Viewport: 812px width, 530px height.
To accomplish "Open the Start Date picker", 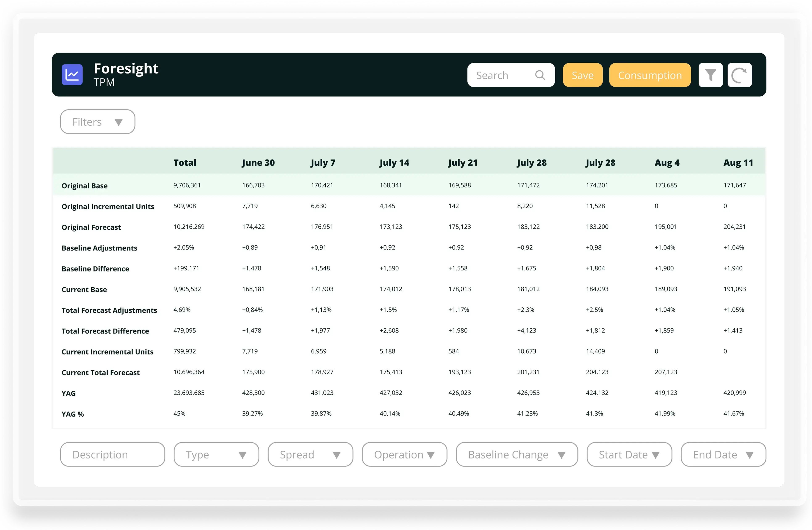I will [629, 454].
